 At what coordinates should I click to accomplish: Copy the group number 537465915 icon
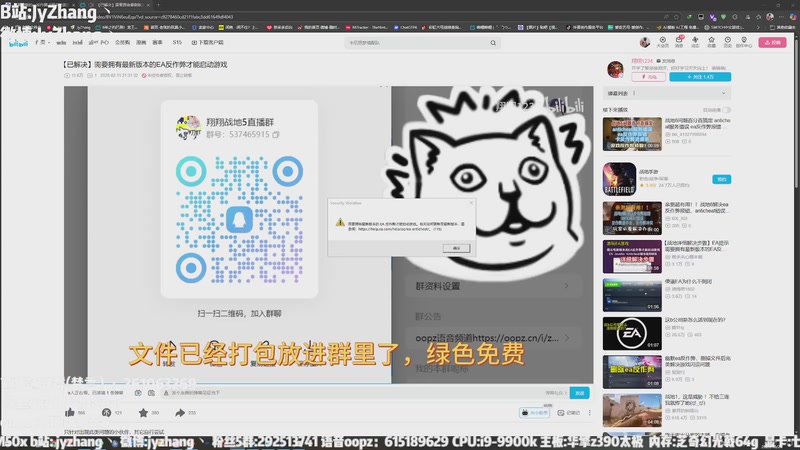click(276, 135)
